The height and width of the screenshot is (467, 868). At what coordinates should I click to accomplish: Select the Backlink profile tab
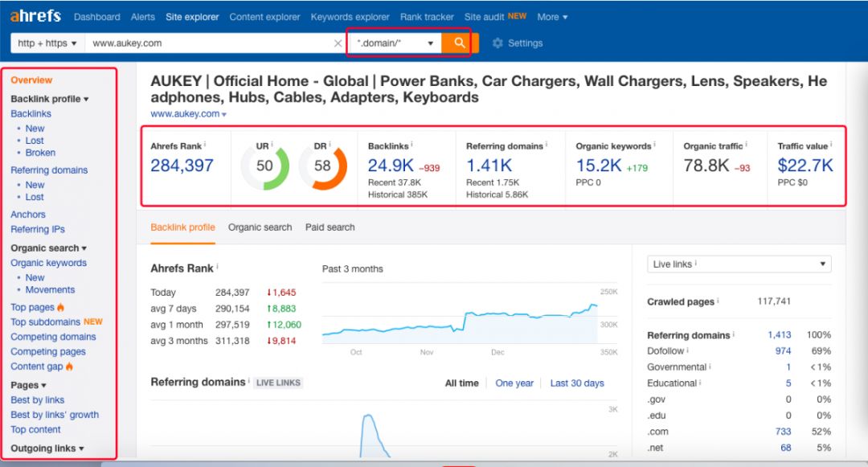182,227
